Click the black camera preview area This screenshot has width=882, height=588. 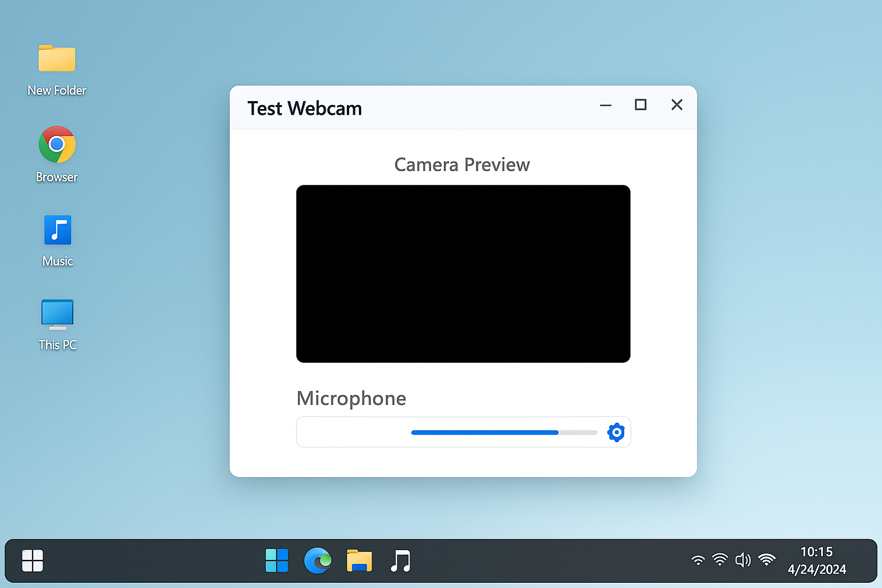click(x=463, y=274)
